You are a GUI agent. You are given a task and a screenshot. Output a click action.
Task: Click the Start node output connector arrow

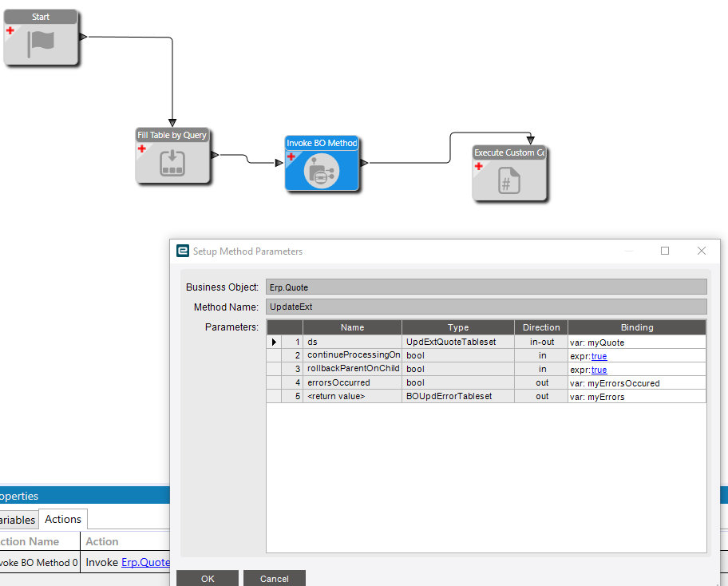pyautogui.click(x=83, y=37)
